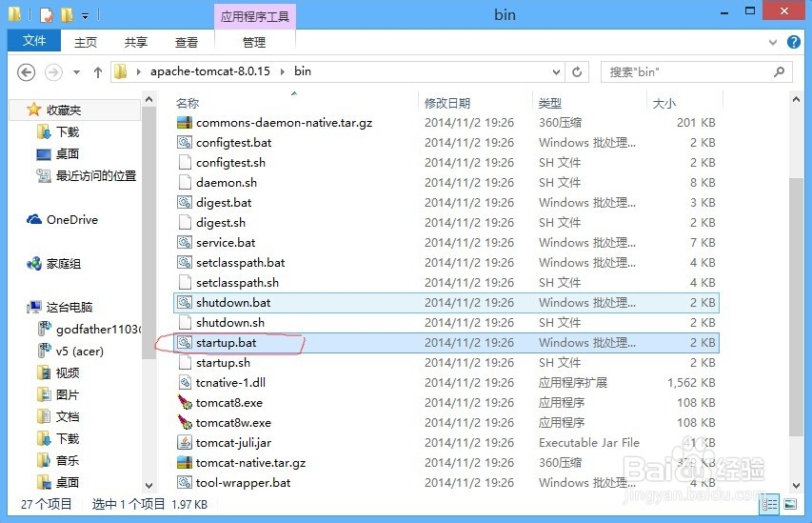Image resolution: width=812 pixels, height=523 pixels.
Task: Select the service.bat file icon
Action: [x=185, y=243]
